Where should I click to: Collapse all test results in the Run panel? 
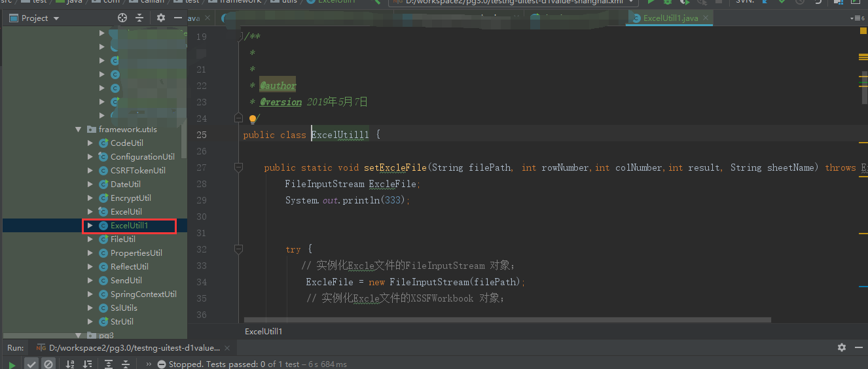(x=125, y=364)
